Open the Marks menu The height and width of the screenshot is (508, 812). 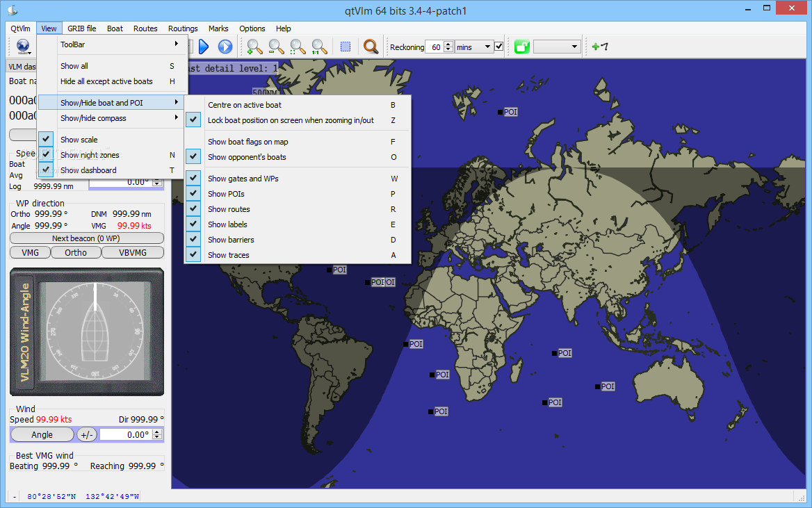tap(218, 28)
